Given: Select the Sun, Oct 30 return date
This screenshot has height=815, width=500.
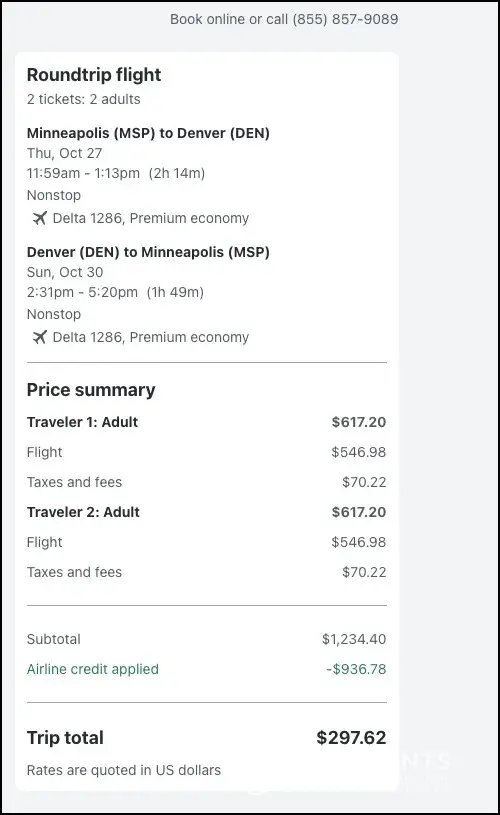Looking at the screenshot, I should pos(65,272).
